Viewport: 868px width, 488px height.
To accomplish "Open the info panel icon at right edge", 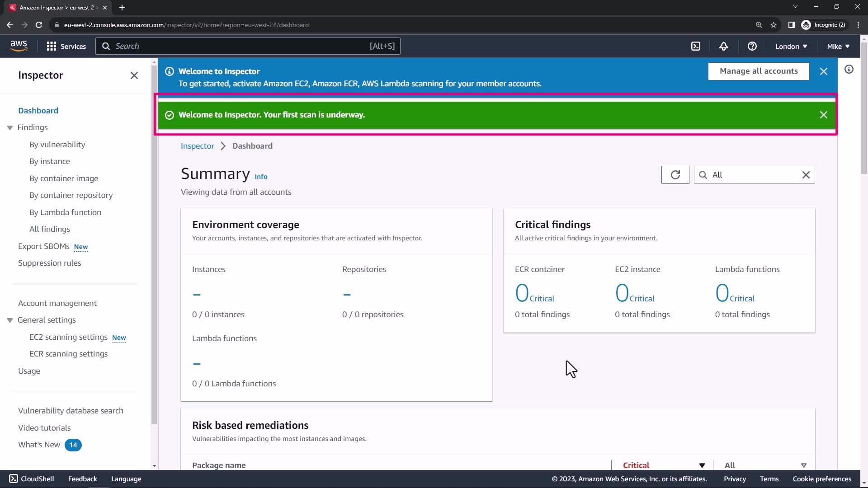I will 849,69.
